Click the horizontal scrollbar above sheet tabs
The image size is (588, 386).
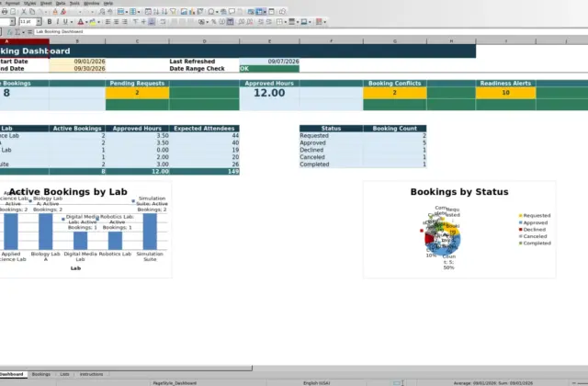click(x=126, y=368)
